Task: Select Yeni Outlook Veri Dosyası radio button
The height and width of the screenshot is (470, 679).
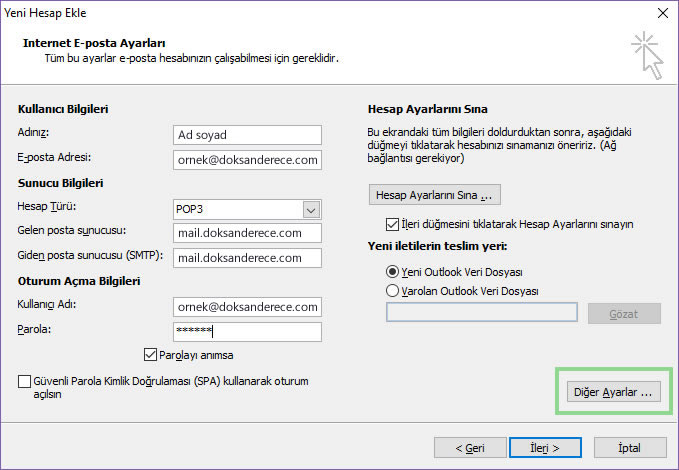Action: pos(392,272)
